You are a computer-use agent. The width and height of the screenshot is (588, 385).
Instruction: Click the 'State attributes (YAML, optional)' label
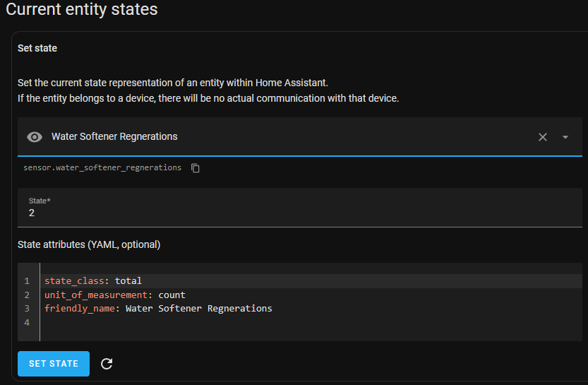(x=89, y=244)
